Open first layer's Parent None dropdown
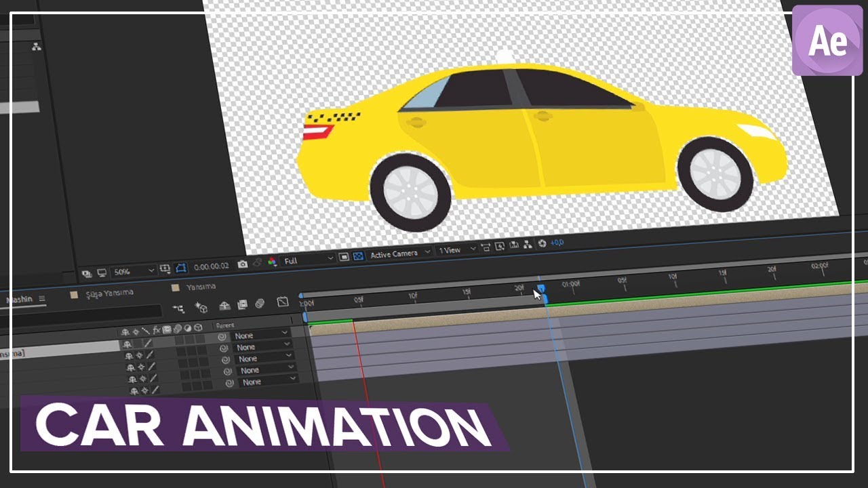The image size is (868, 488). point(261,335)
